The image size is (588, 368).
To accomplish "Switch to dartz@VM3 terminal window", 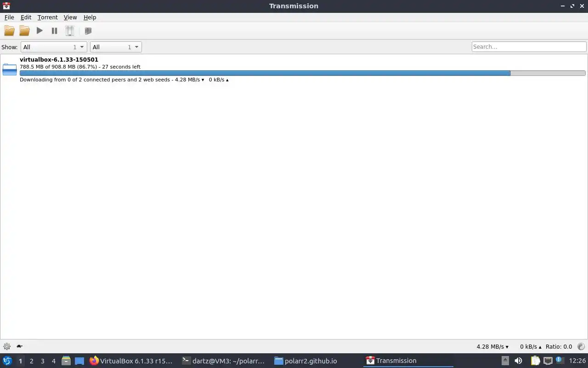I will [x=223, y=361].
